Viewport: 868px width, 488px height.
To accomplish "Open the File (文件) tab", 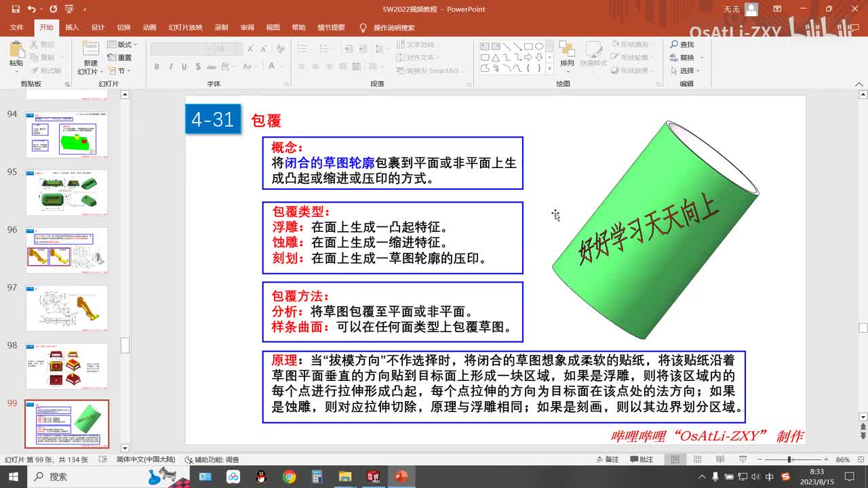I will 17,28.
